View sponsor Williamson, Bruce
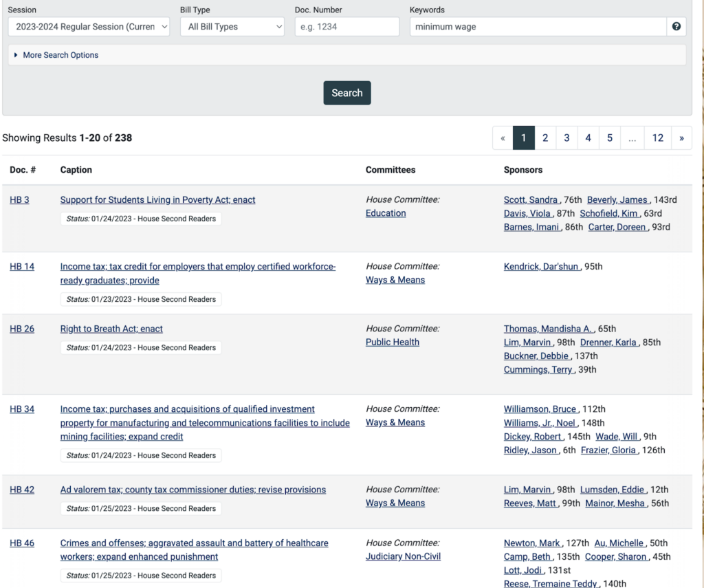This screenshot has width=704, height=588. tap(540, 409)
